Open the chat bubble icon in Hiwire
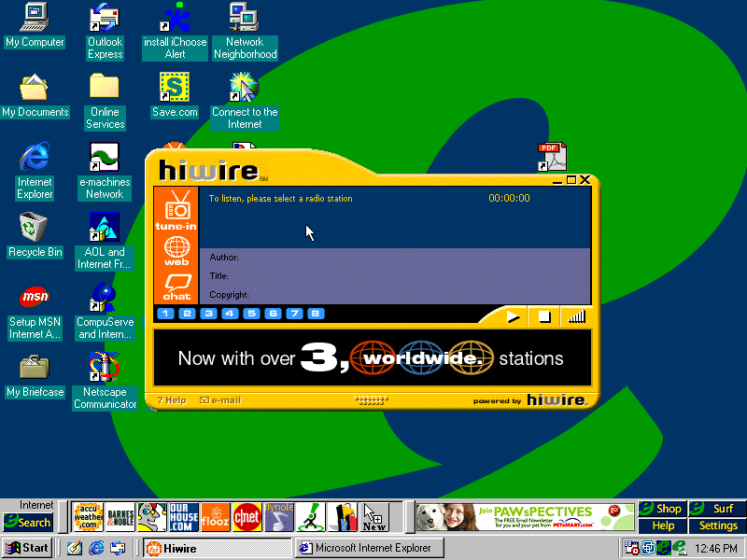 click(x=176, y=287)
